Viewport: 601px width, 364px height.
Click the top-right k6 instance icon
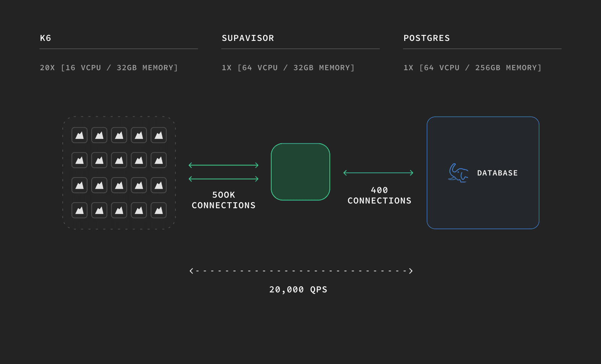[159, 135]
